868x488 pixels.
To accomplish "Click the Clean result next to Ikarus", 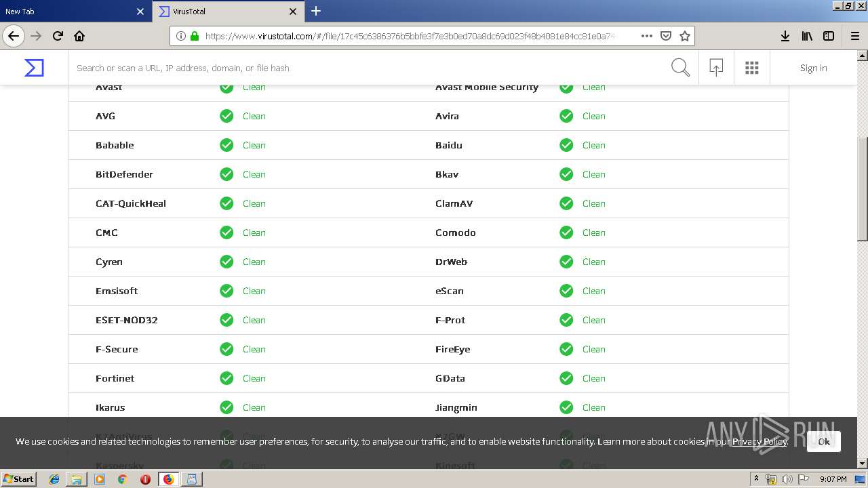I will coord(254,407).
